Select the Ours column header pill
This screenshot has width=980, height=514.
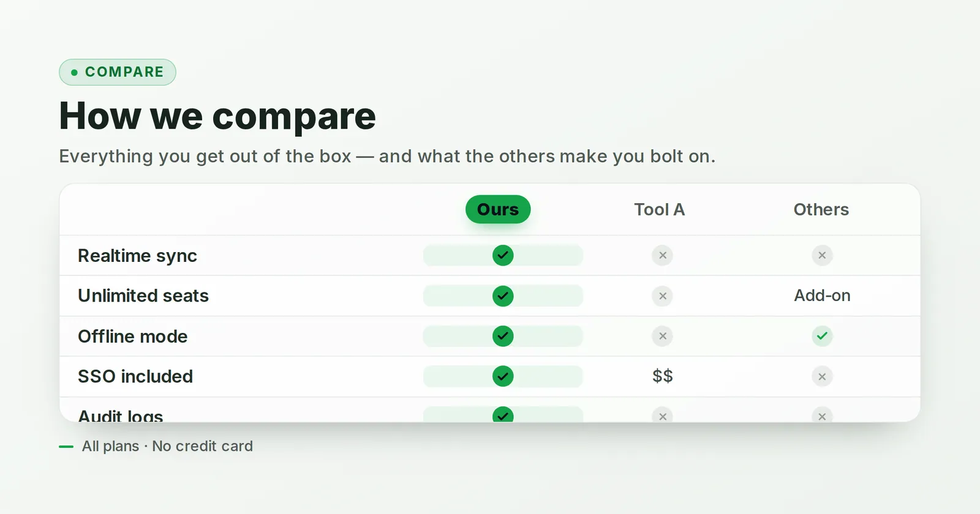click(x=498, y=209)
